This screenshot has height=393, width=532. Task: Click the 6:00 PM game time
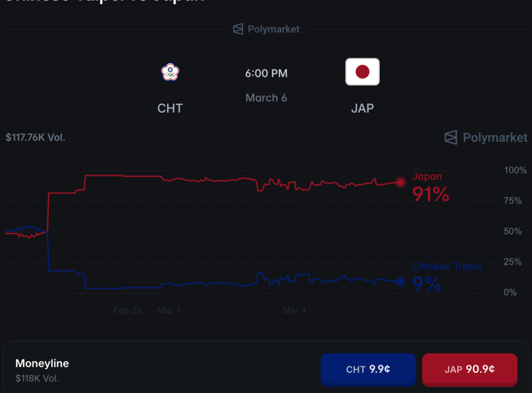click(266, 74)
